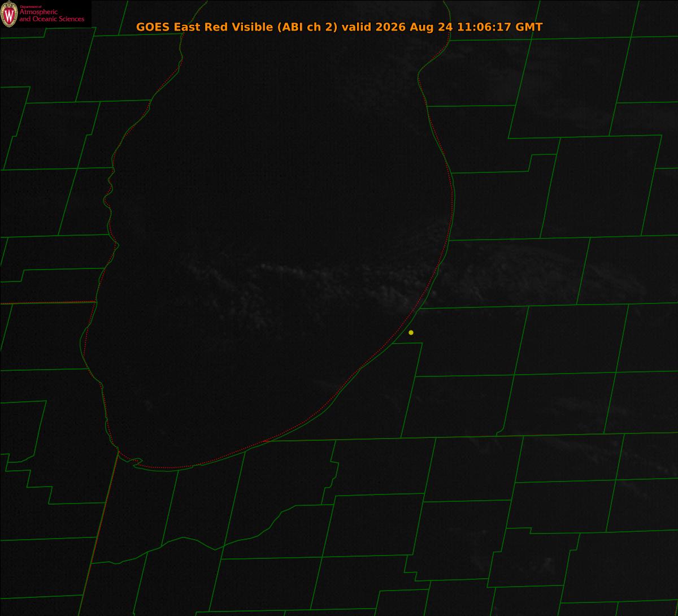Click the winding river boundary south of the lake
The image size is (678, 616).
226,537
